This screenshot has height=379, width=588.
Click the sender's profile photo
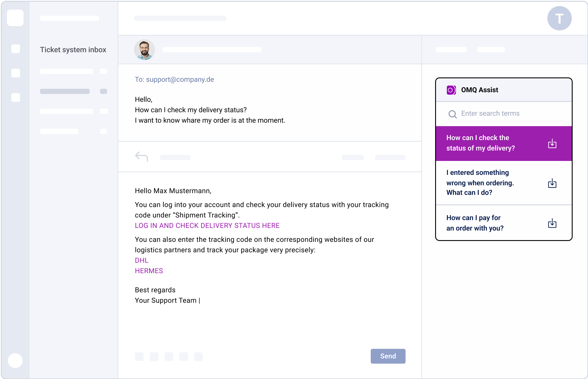coord(144,50)
